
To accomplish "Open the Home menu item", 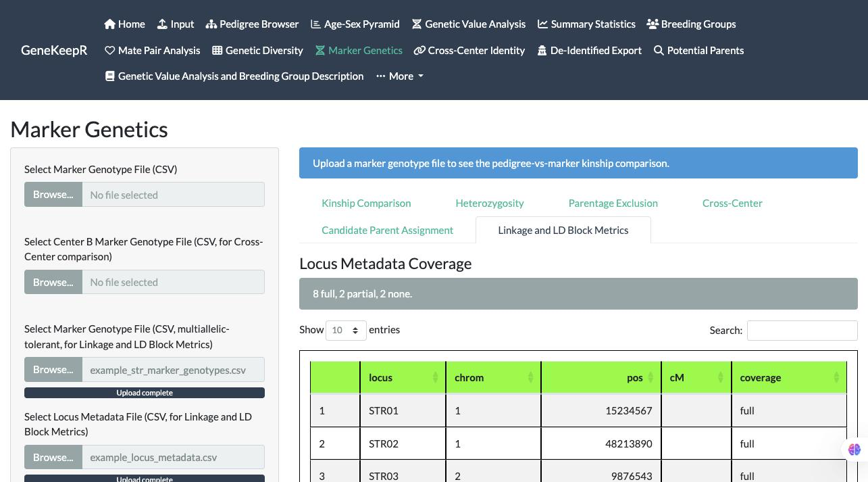I will point(125,24).
